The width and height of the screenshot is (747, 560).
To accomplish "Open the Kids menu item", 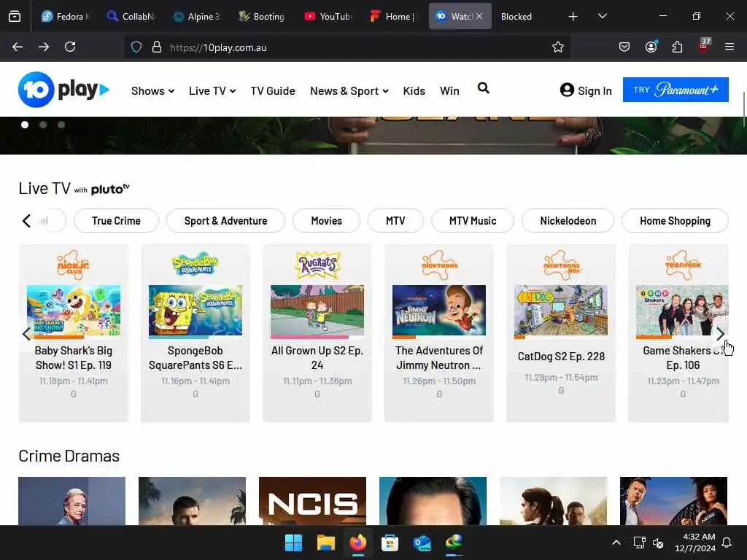I will [x=414, y=91].
